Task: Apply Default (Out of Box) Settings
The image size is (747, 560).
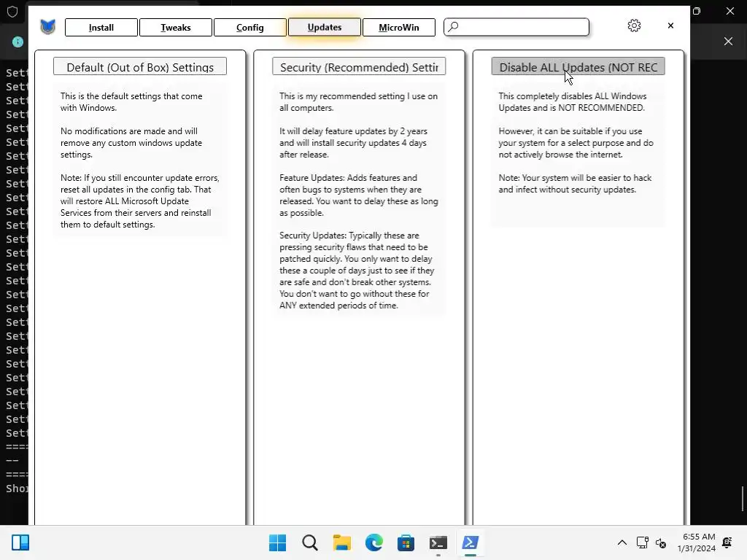Action: (140, 66)
